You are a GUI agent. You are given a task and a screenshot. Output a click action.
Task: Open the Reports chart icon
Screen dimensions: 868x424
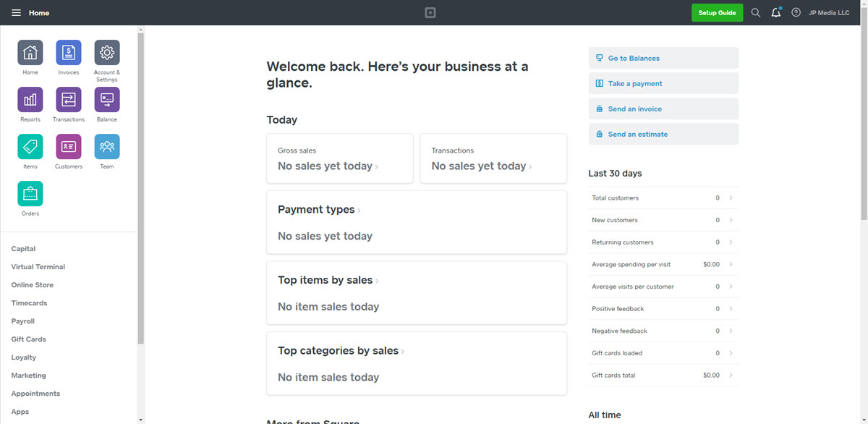tap(30, 100)
